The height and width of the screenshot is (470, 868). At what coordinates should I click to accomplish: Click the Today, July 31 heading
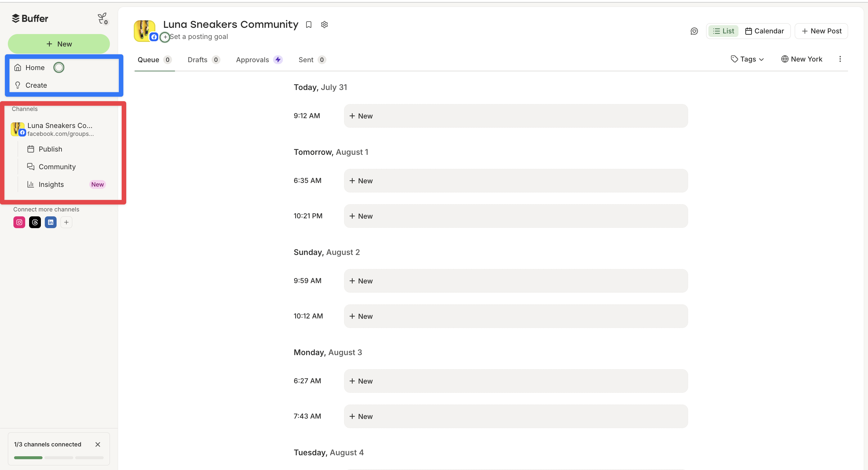(320, 87)
